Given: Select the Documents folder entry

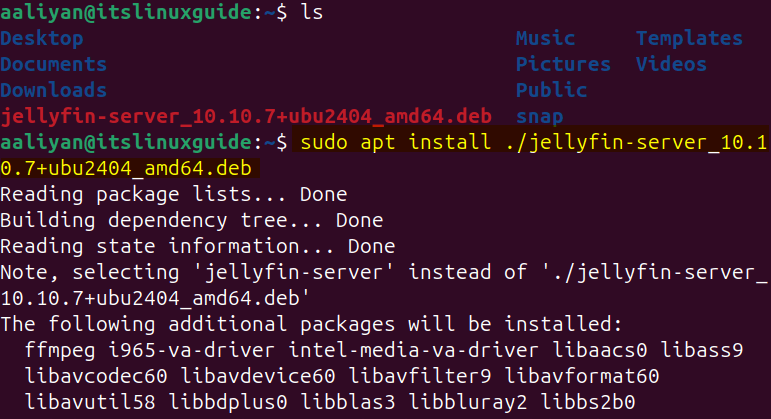Looking at the screenshot, I should point(53,65).
